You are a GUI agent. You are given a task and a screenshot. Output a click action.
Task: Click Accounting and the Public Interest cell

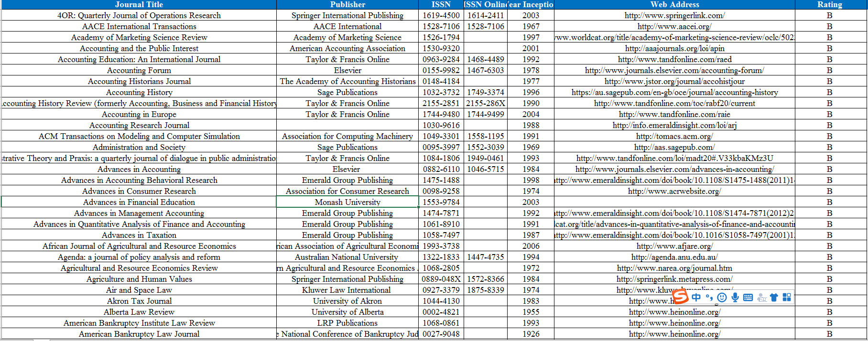(x=139, y=48)
